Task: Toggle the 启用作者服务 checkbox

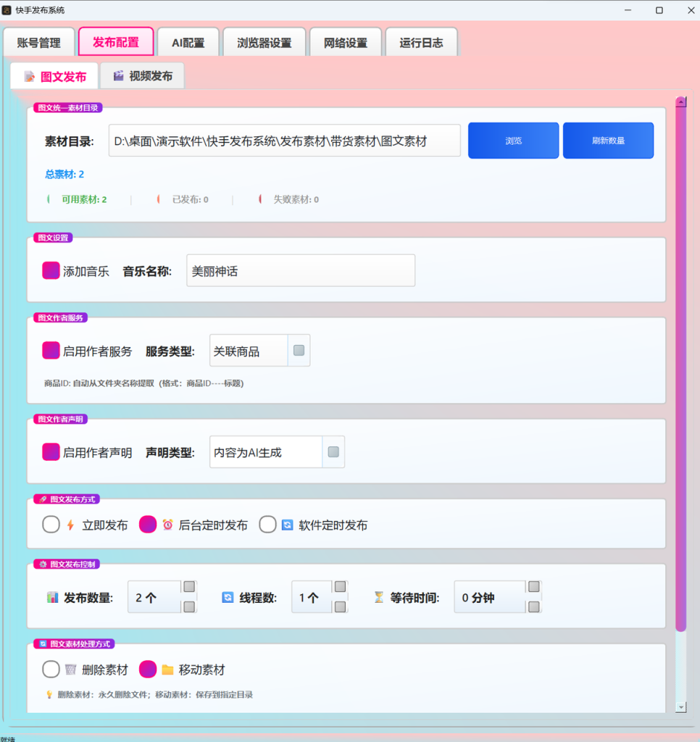Action: (51, 351)
